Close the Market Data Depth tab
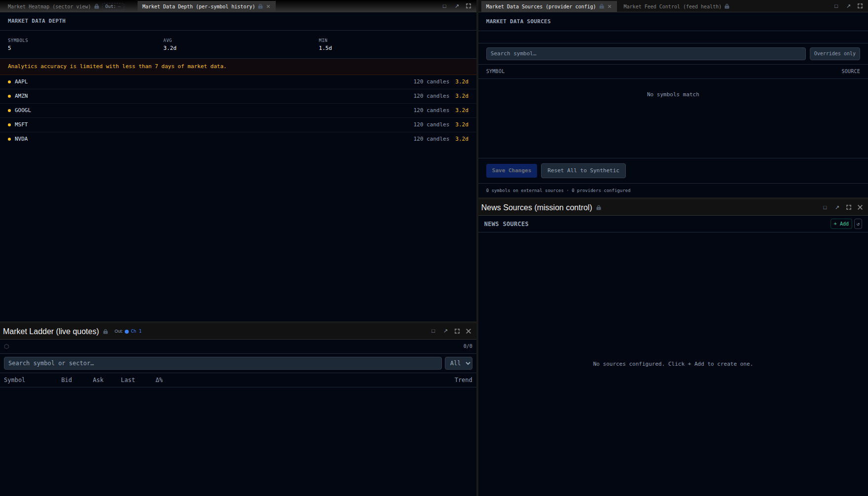The width and height of the screenshot is (868, 496). [x=268, y=6]
